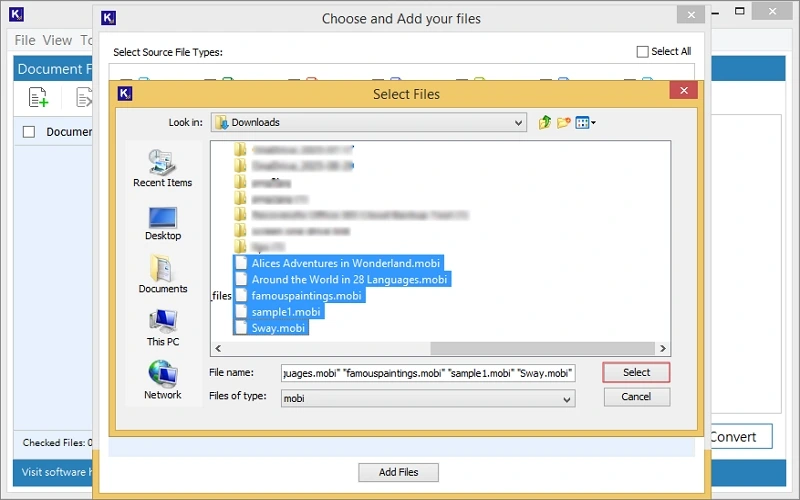
Task: Click the scroll left arrow in the file list
Action: click(218, 348)
